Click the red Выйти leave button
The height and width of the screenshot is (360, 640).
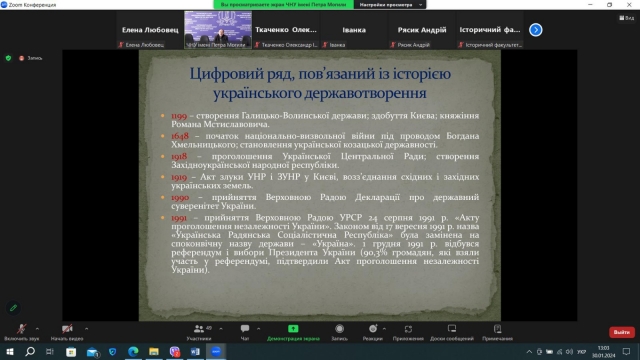click(x=622, y=332)
